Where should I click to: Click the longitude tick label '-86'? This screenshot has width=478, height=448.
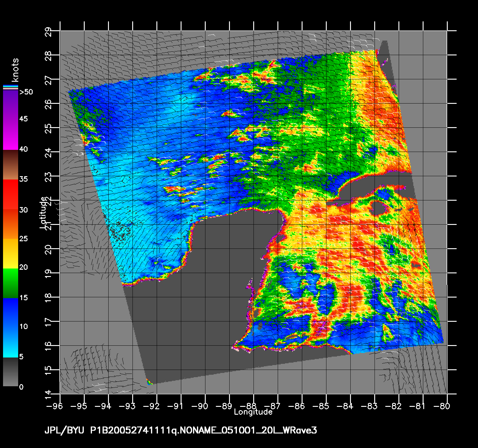[296, 406]
